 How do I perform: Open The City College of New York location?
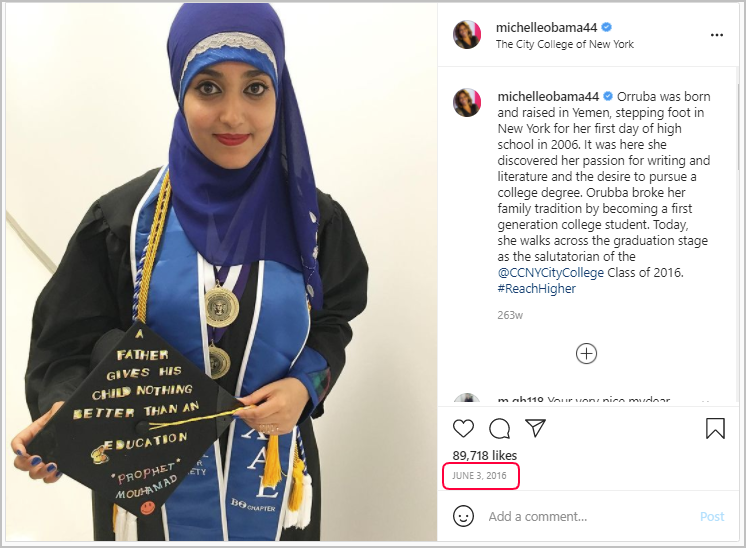pyautogui.click(x=565, y=44)
